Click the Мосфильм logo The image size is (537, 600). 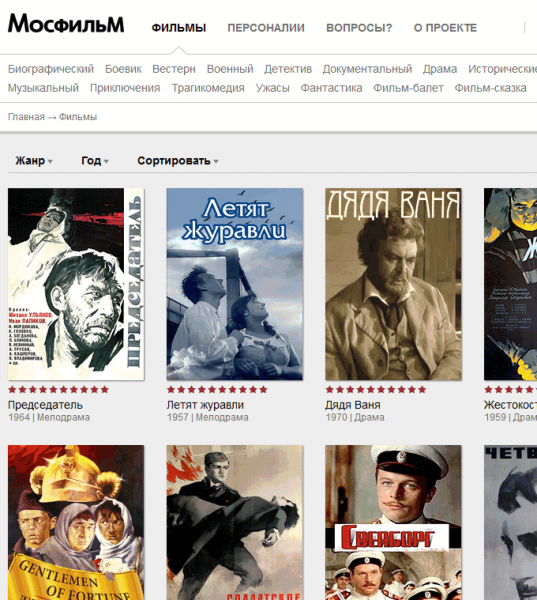click(66, 24)
